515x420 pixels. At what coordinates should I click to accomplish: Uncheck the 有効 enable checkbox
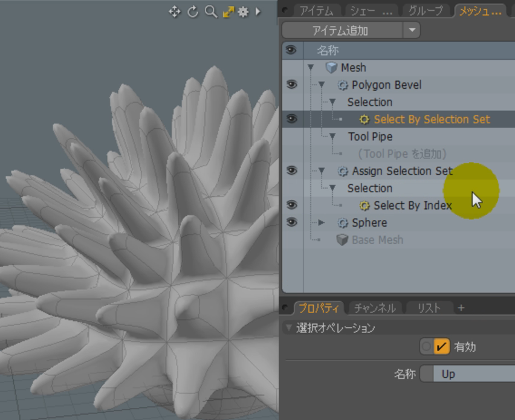442,346
